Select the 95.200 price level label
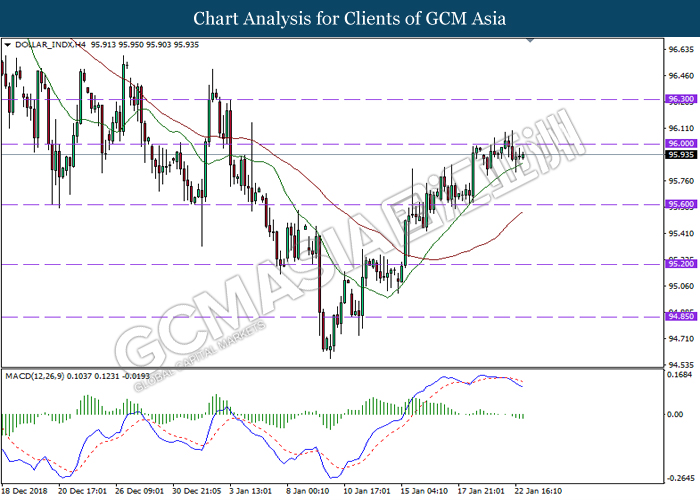Screen dimensions: 700x500 681,264
